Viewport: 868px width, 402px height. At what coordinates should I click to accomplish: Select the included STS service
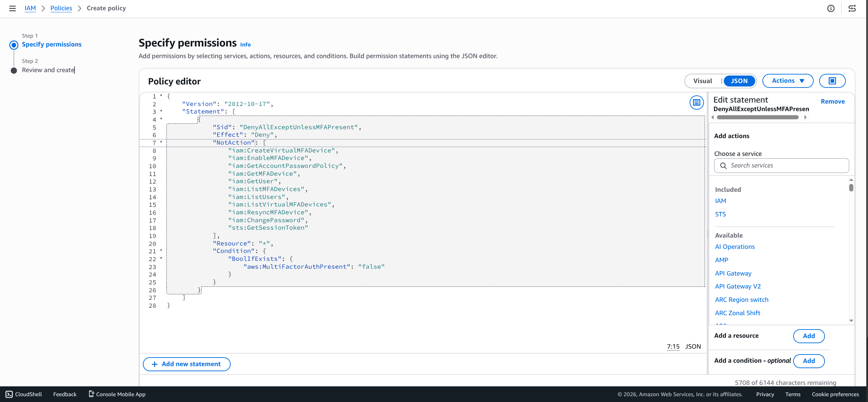point(720,214)
